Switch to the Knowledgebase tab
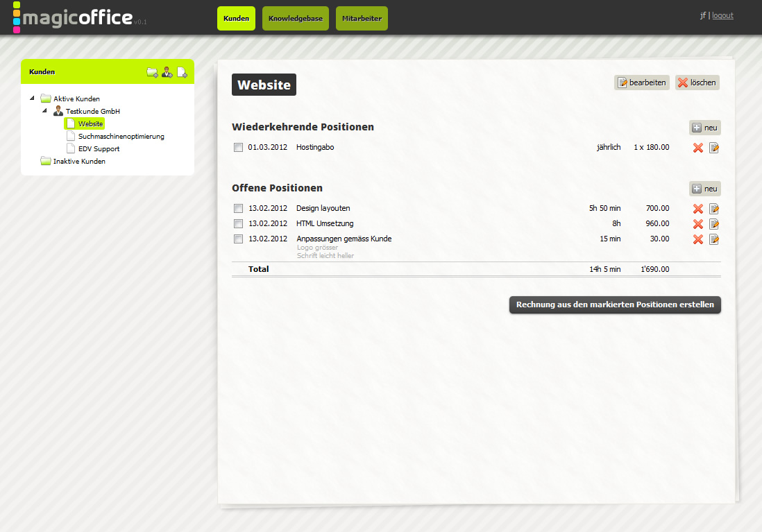The image size is (762, 532). [296, 19]
